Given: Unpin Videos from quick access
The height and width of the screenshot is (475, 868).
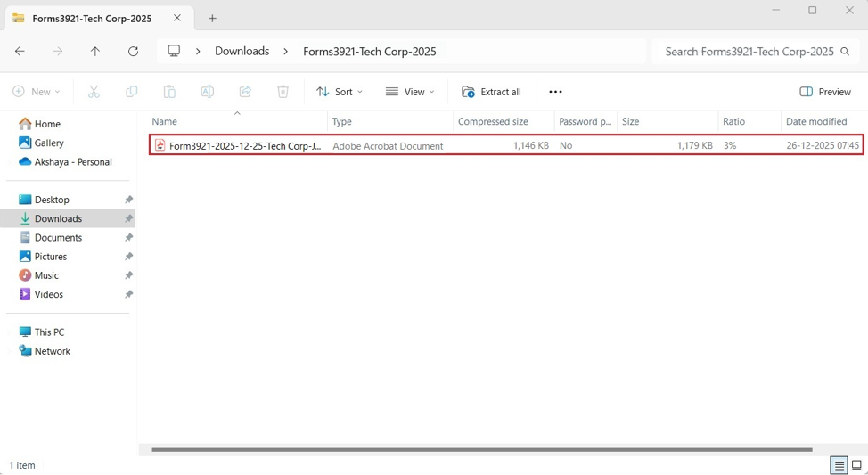Looking at the screenshot, I should pos(128,294).
